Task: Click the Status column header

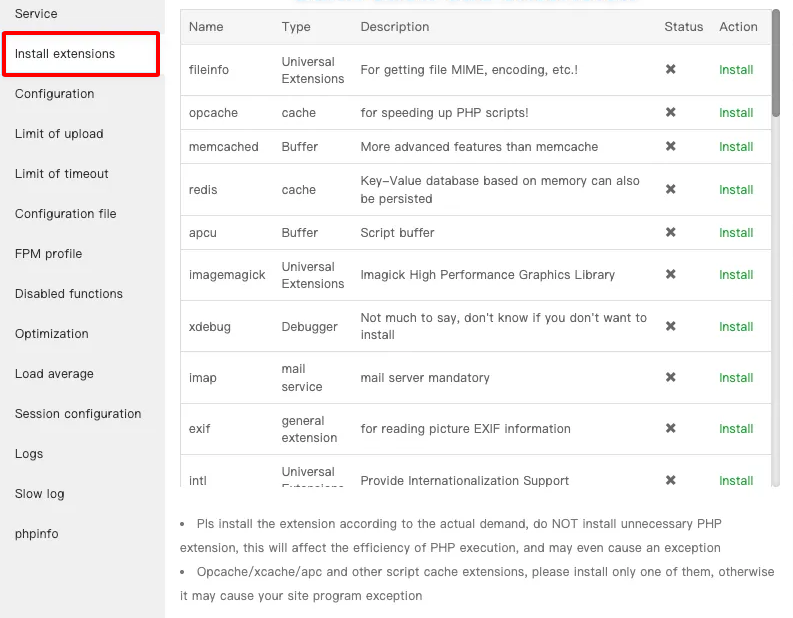Action: click(x=683, y=27)
